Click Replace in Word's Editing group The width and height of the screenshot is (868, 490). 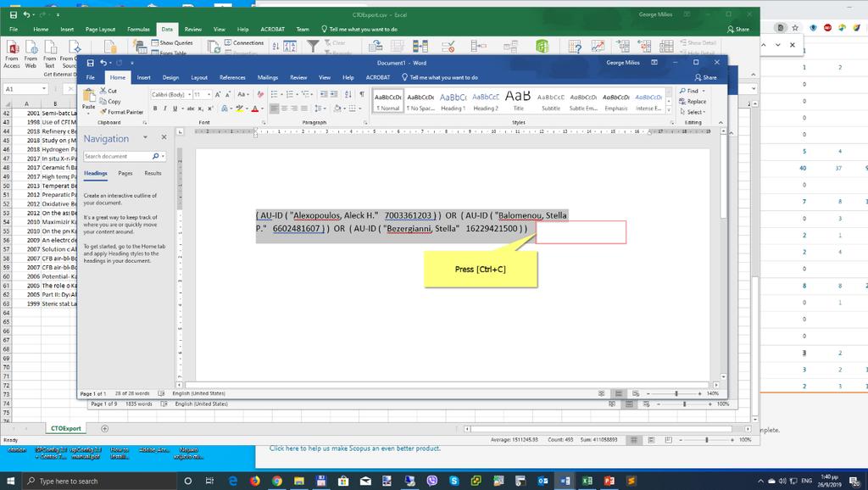(x=693, y=102)
